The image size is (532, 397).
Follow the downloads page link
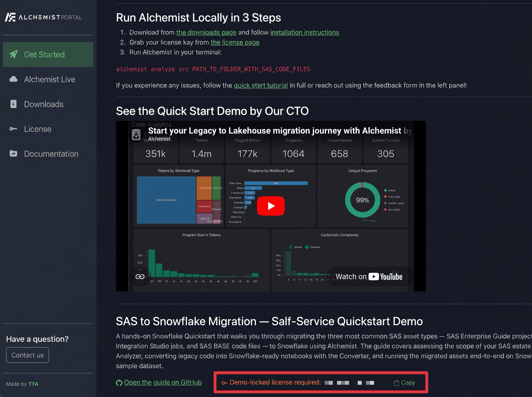[206, 32]
